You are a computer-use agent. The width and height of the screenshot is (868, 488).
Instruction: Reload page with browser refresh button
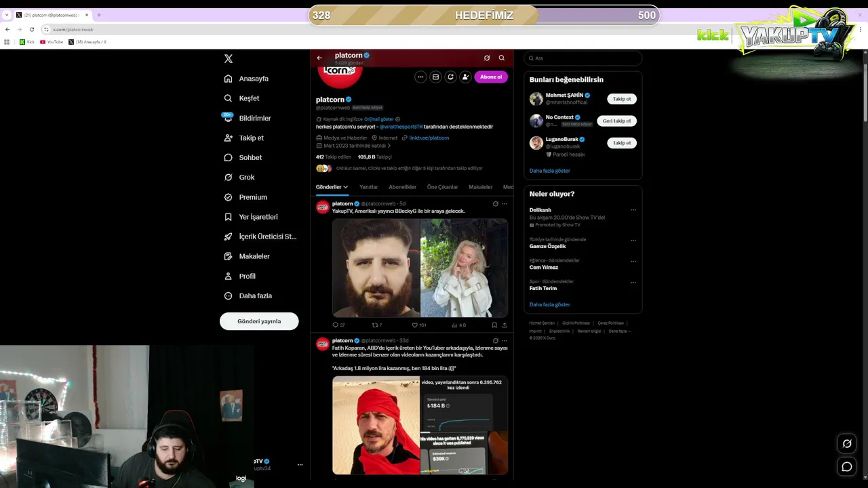pyautogui.click(x=31, y=29)
